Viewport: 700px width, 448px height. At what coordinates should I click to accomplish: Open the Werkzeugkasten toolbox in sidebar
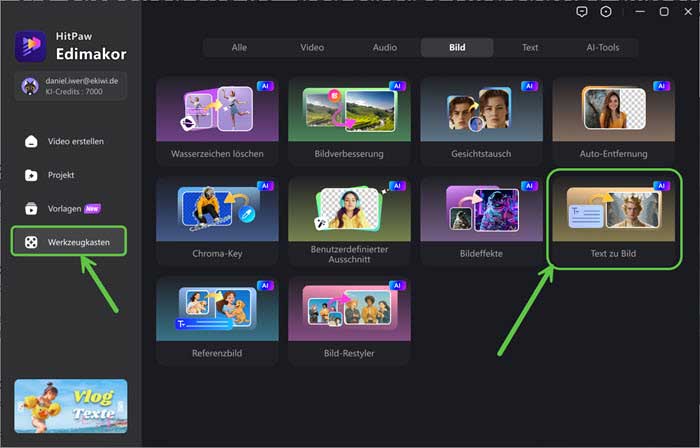[70, 242]
